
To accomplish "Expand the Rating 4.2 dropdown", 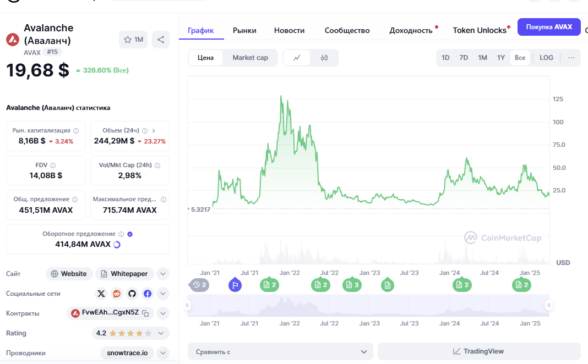I will pyautogui.click(x=161, y=333).
